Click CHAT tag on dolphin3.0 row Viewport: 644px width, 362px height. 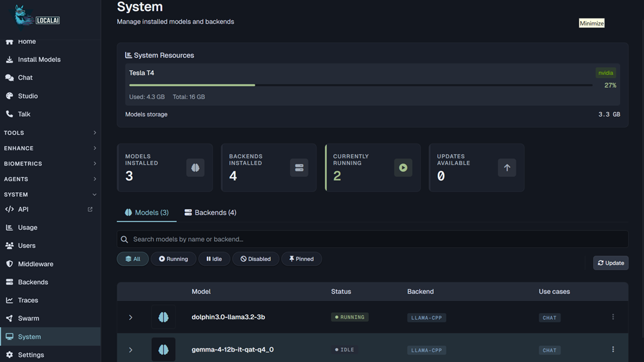coord(549,318)
